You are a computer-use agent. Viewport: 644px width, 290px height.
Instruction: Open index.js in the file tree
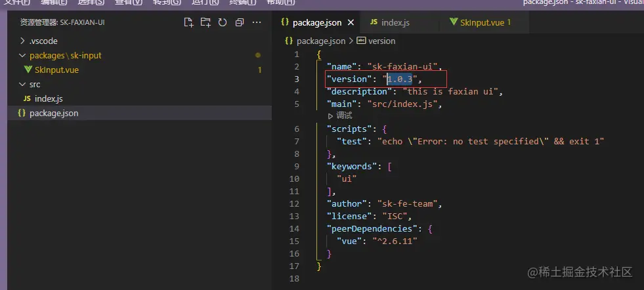pos(140,98)
